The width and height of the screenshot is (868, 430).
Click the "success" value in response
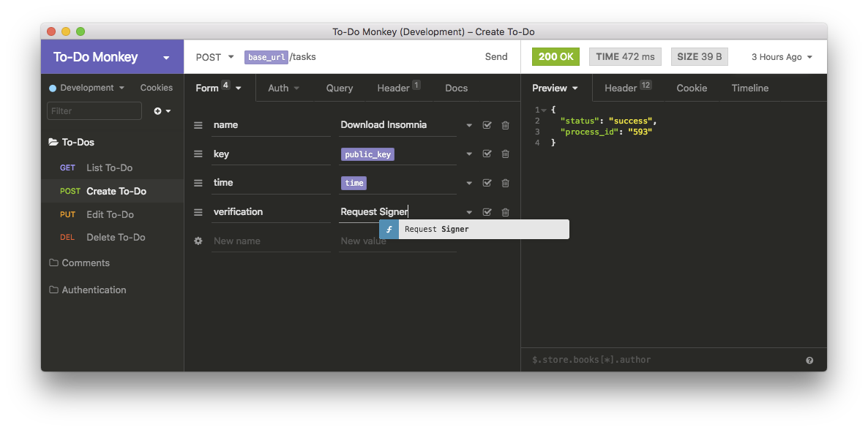[631, 121]
